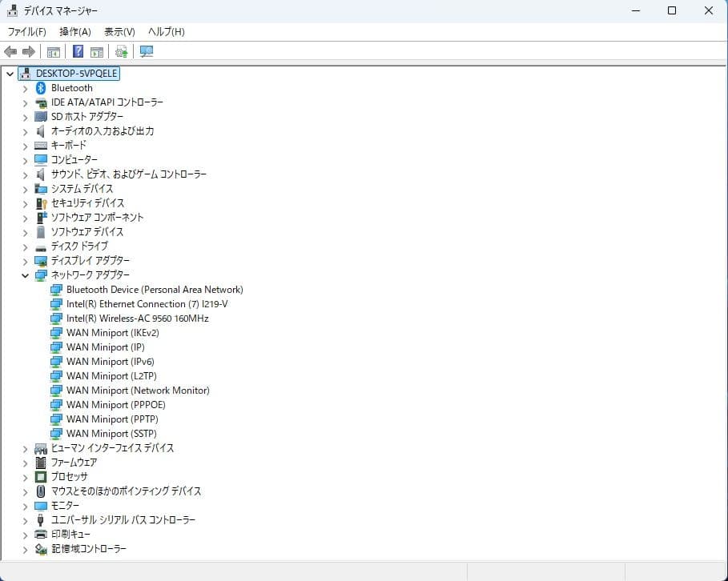Open the 操作 menu
The height and width of the screenshot is (581, 728).
[74, 31]
